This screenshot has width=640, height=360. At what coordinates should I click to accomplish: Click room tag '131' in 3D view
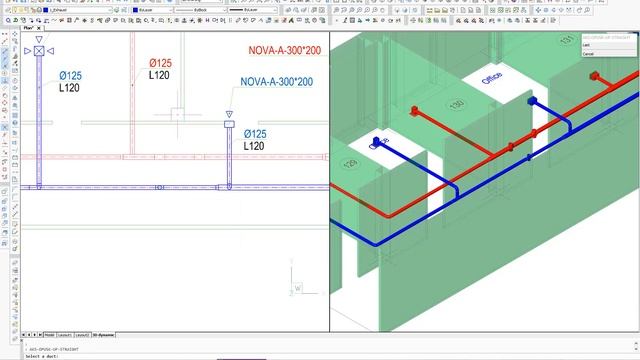[x=567, y=40]
